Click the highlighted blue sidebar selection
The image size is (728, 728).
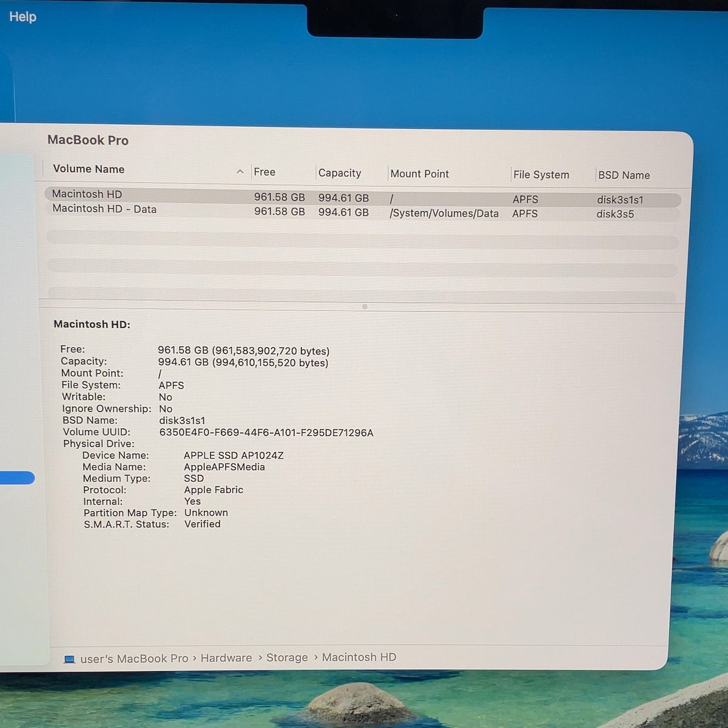[x=17, y=478]
